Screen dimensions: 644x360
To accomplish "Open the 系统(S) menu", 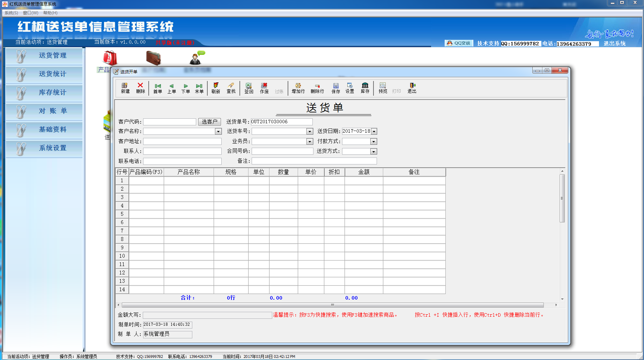I will pyautogui.click(x=11, y=13).
